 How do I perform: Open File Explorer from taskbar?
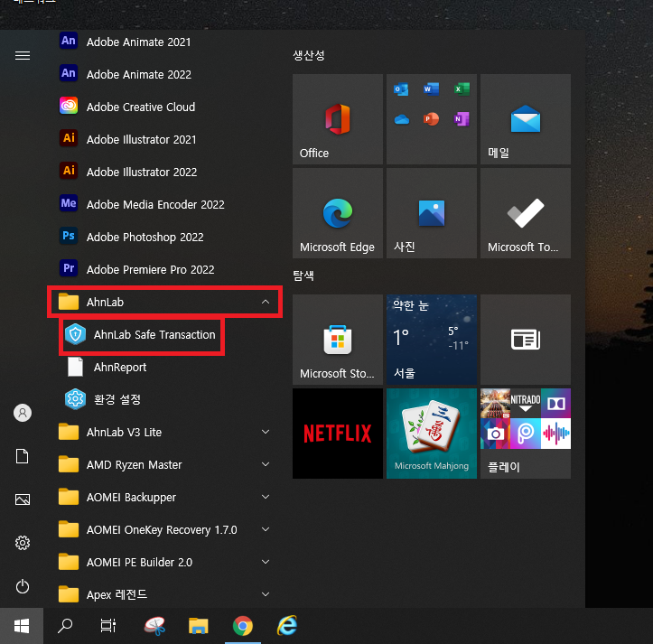click(199, 626)
